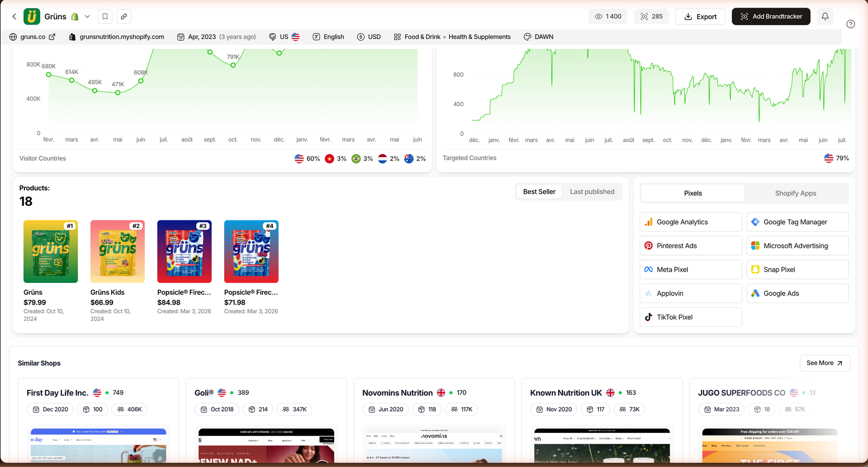Click the 1 400 views counter

pyautogui.click(x=608, y=16)
